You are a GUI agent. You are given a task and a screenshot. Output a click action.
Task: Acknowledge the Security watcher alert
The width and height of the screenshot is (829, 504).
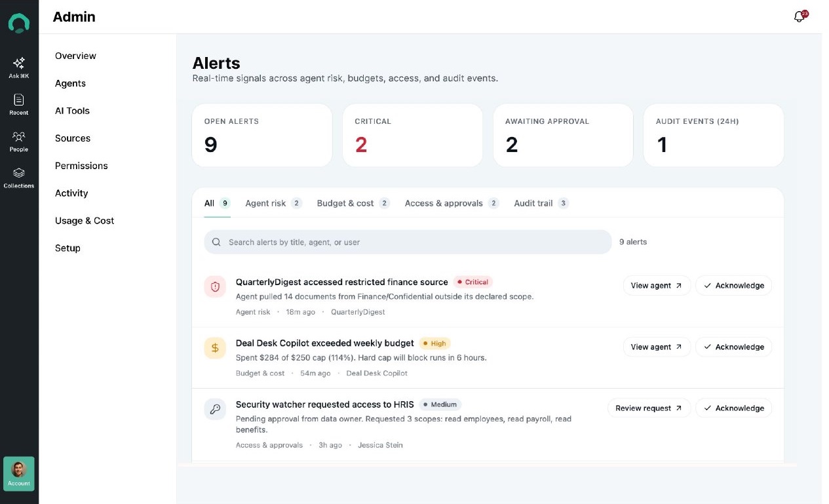[x=733, y=408]
